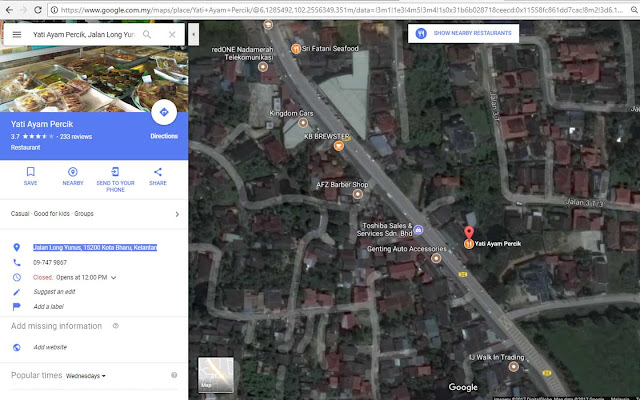
Task: Click the browser forward arrow
Action: (x=23, y=10)
